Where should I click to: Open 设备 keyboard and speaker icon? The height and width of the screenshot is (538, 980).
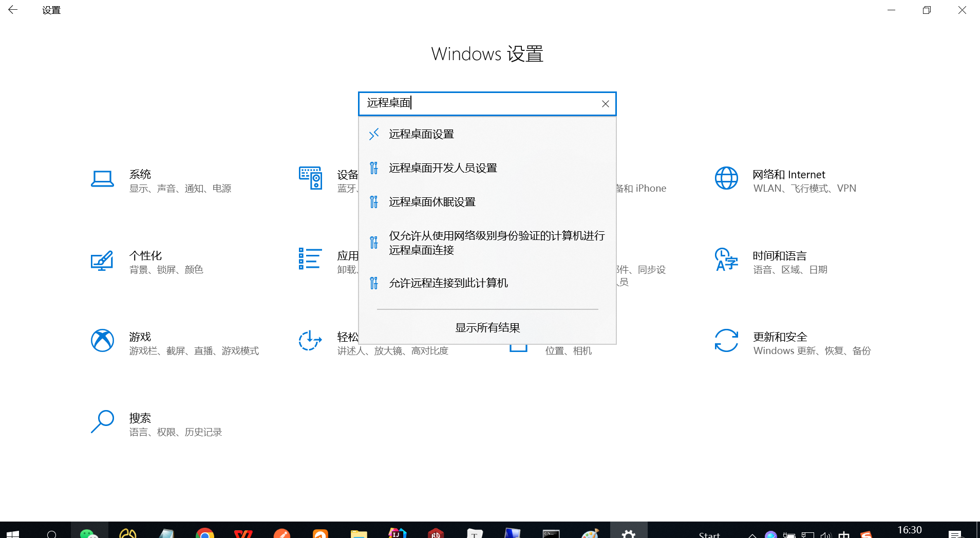tap(310, 178)
